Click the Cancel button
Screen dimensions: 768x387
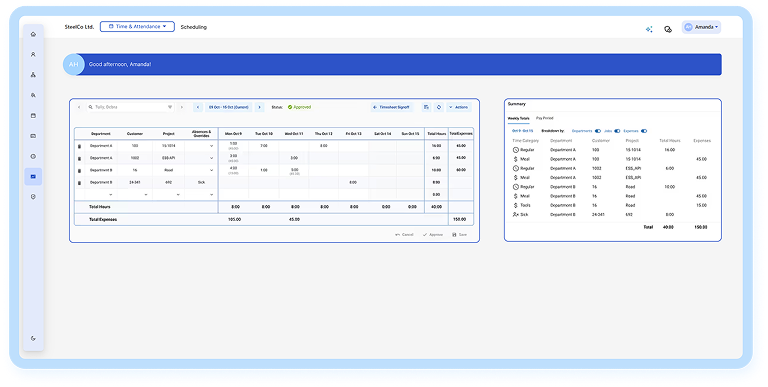405,235
